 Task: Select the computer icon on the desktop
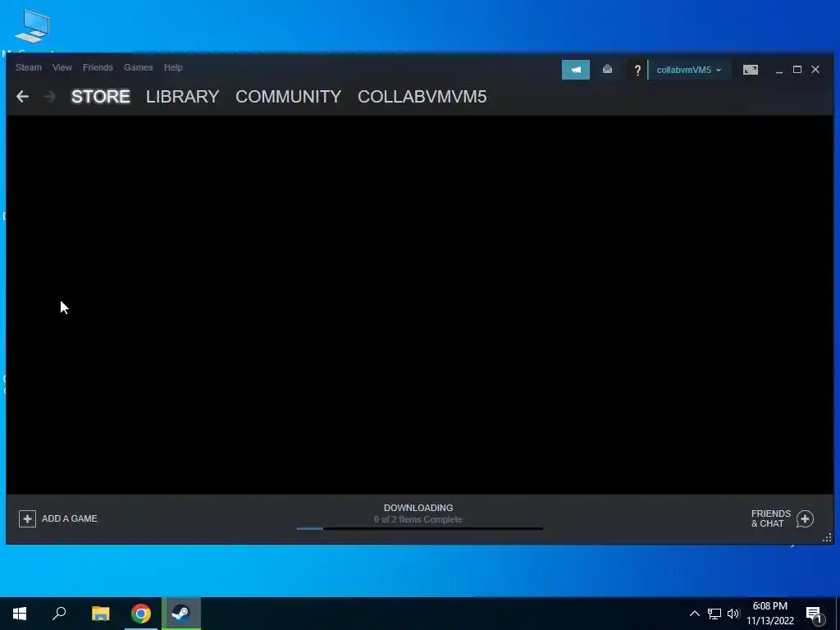[x=32, y=27]
